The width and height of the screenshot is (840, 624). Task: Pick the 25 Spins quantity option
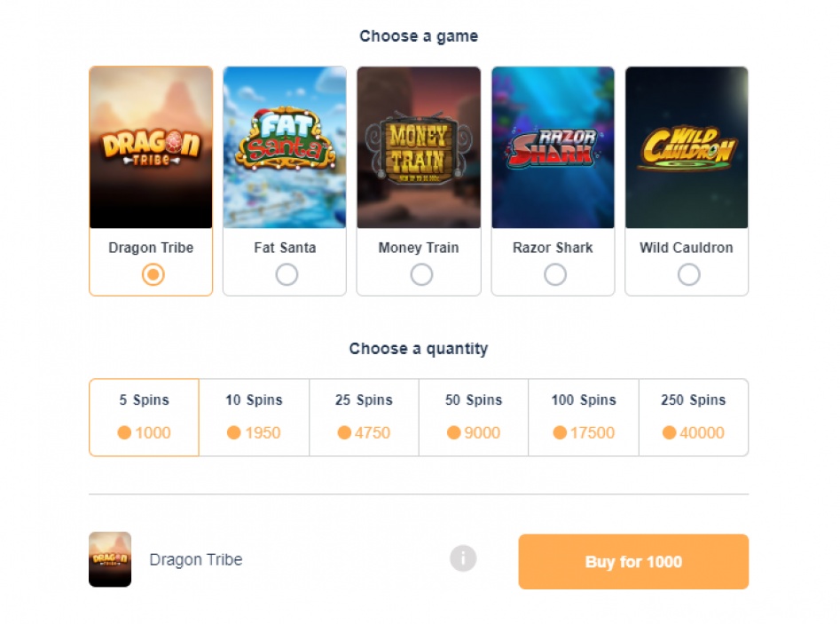364,417
